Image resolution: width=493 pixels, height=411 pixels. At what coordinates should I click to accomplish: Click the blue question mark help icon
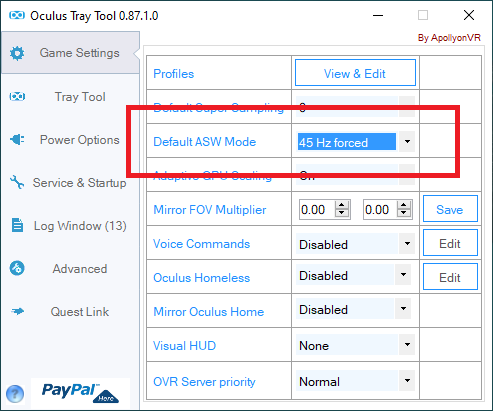pos(15,394)
